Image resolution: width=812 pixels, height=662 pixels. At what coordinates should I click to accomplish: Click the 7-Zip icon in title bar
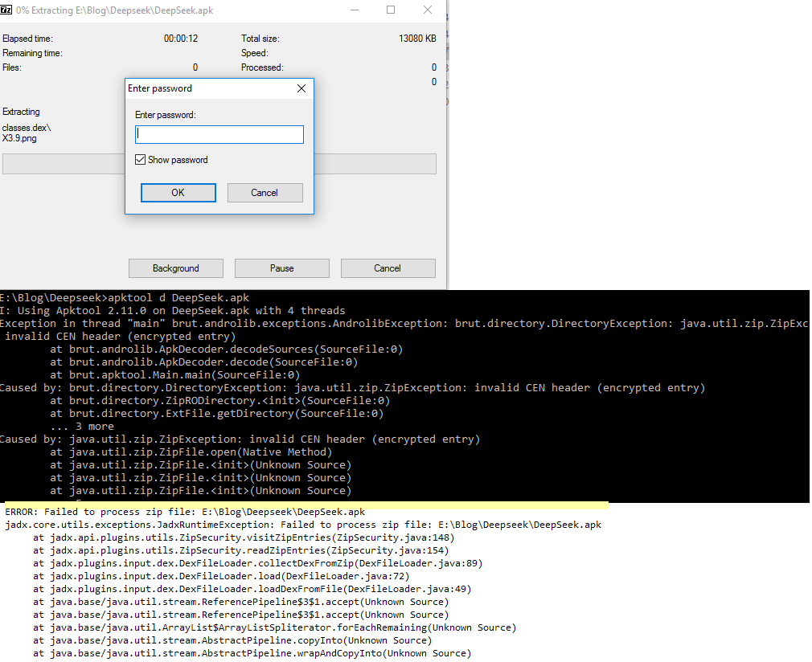(6, 10)
